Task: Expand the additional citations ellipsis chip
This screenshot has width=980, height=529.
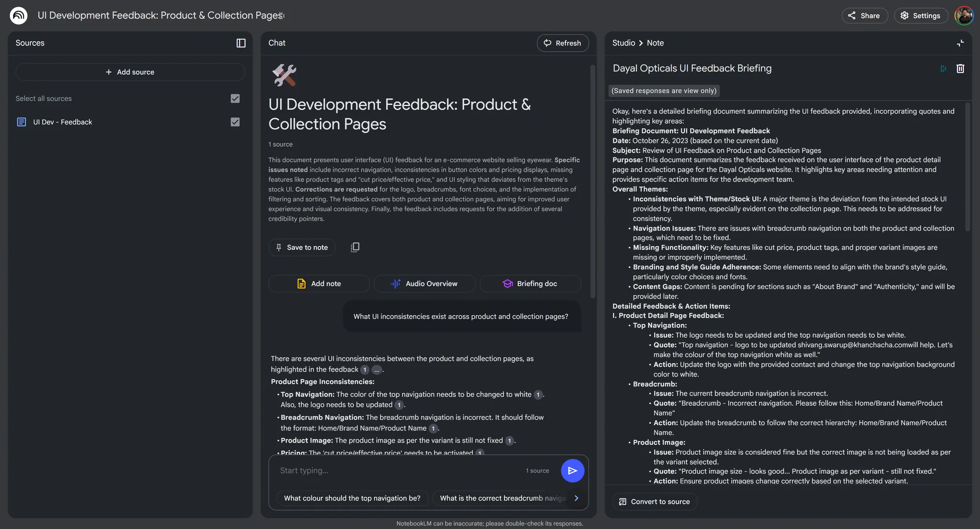Action: 377,370
